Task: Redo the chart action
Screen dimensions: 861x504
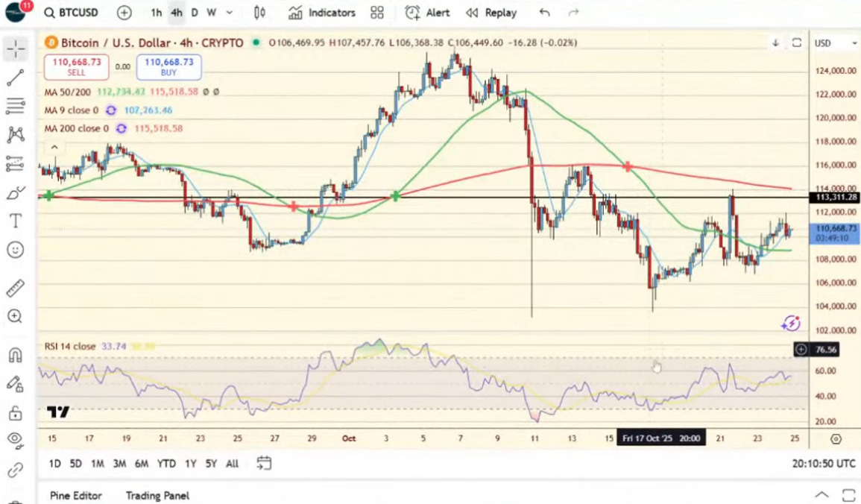Action: [573, 12]
